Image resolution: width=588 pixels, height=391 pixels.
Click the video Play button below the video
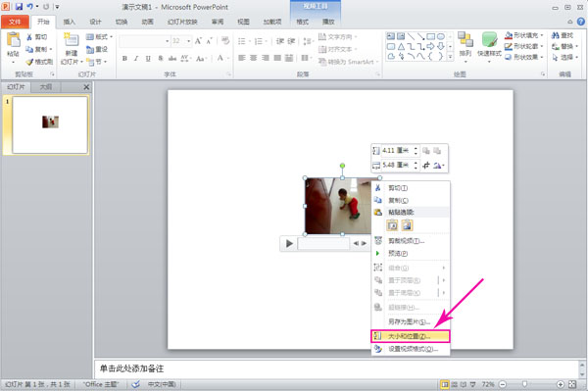click(x=289, y=244)
